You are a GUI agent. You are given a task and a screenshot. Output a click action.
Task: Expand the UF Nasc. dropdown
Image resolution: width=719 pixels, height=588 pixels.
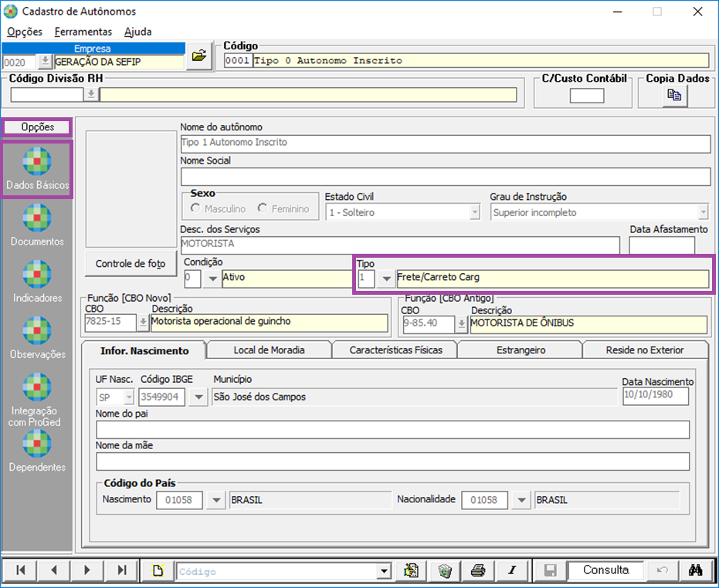pyautogui.click(x=129, y=397)
